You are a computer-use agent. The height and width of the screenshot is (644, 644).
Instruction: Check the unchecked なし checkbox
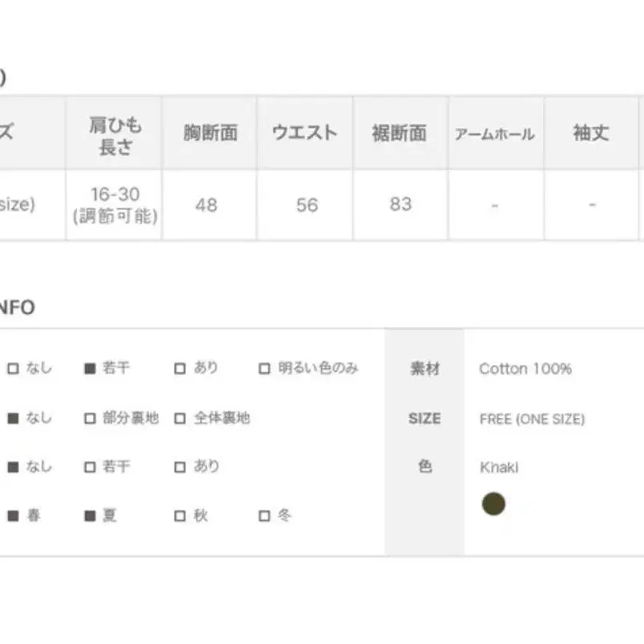point(13,368)
